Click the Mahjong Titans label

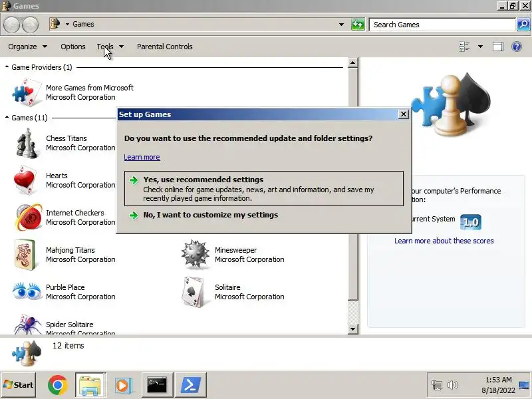70,250
